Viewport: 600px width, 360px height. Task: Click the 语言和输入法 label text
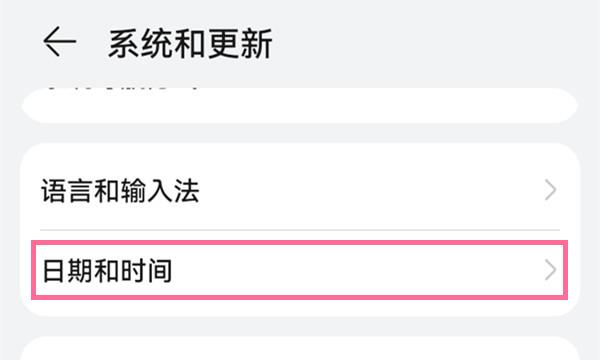[x=120, y=191]
